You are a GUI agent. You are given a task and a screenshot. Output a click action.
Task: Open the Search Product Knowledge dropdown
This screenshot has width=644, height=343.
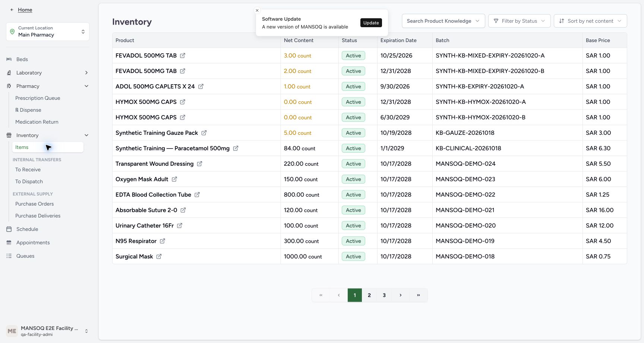443,21
